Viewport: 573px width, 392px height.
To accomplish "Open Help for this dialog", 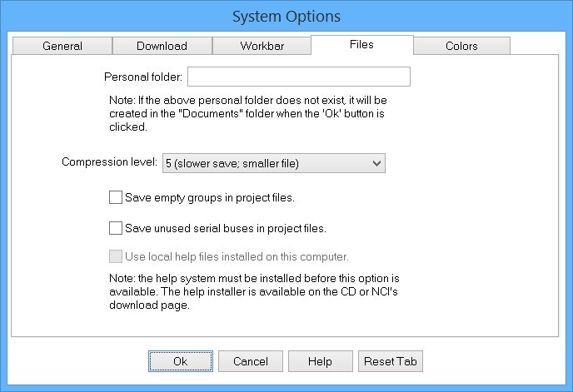I will [x=321, y=361].
